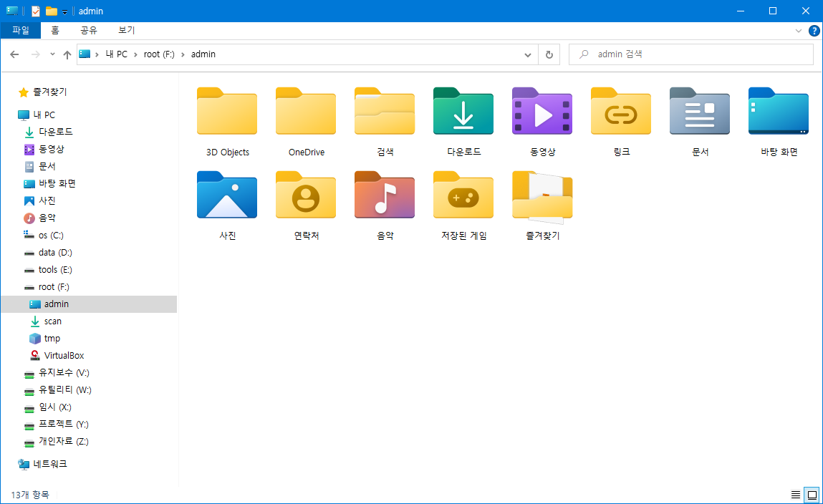Open the 연락처 folder

(306, 195)
